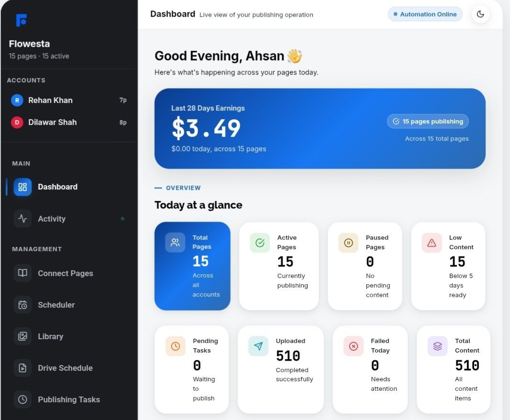
Task: Go to the Activity menu item
Action: 68,219
